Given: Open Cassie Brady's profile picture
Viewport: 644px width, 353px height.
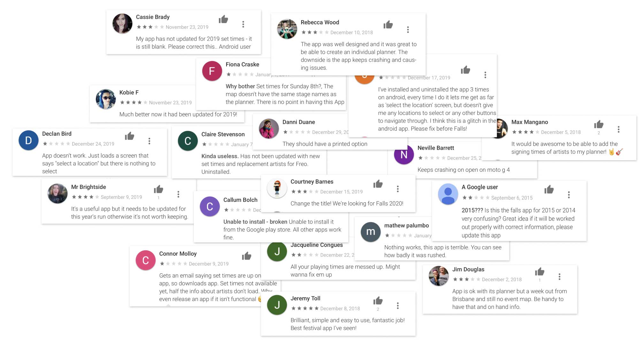Looking at the screenshot, I should coord(122,24).
